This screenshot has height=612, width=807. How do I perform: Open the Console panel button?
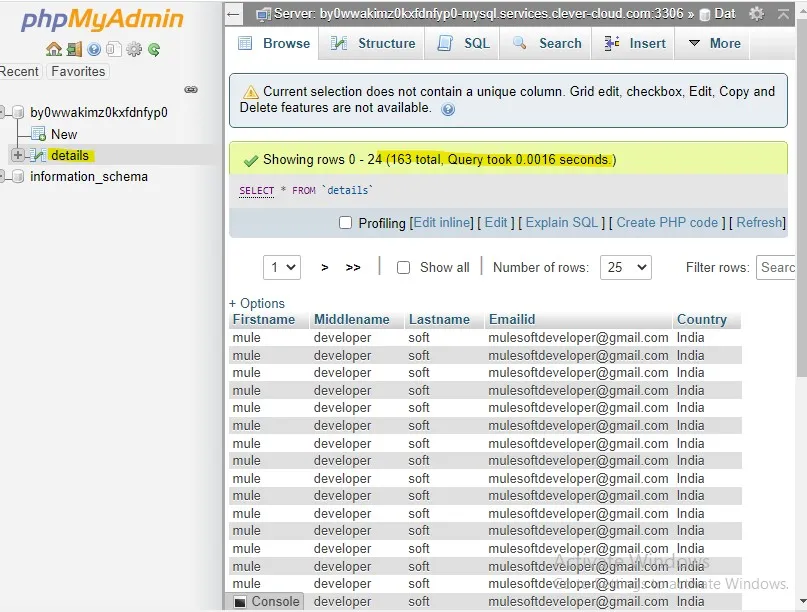tap(266, 601)
